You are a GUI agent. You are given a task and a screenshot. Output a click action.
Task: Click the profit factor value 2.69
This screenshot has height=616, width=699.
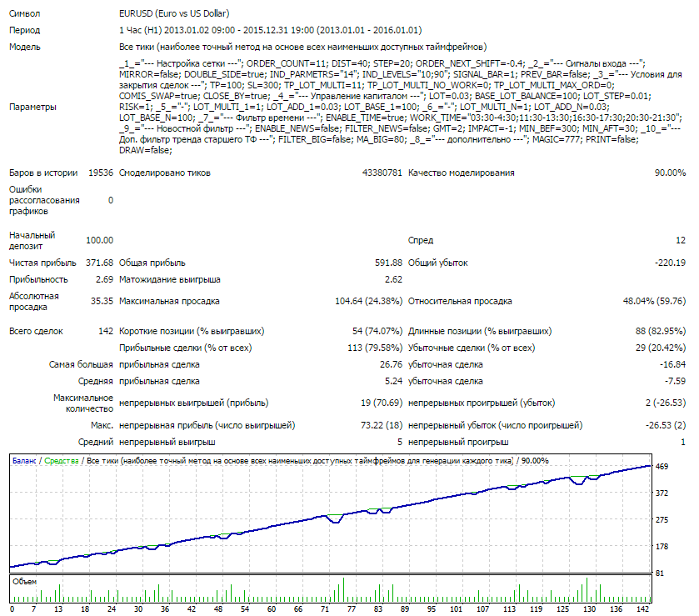tap(104, 279)
